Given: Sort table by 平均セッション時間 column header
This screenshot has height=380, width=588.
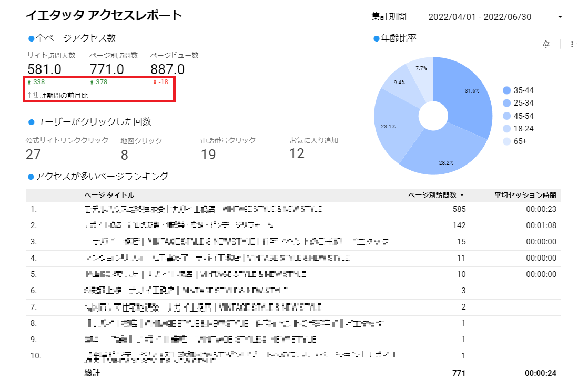Looking at the screenshot, I should tap(524, 196).
